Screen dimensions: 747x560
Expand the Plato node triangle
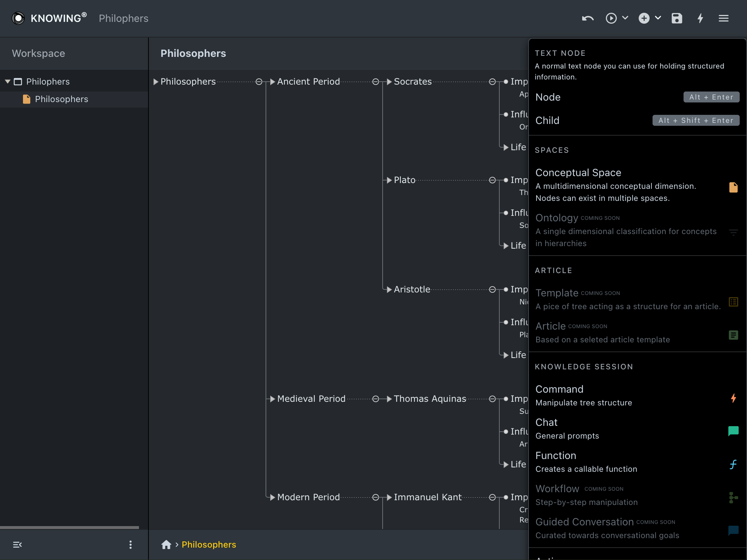[389, 180]
